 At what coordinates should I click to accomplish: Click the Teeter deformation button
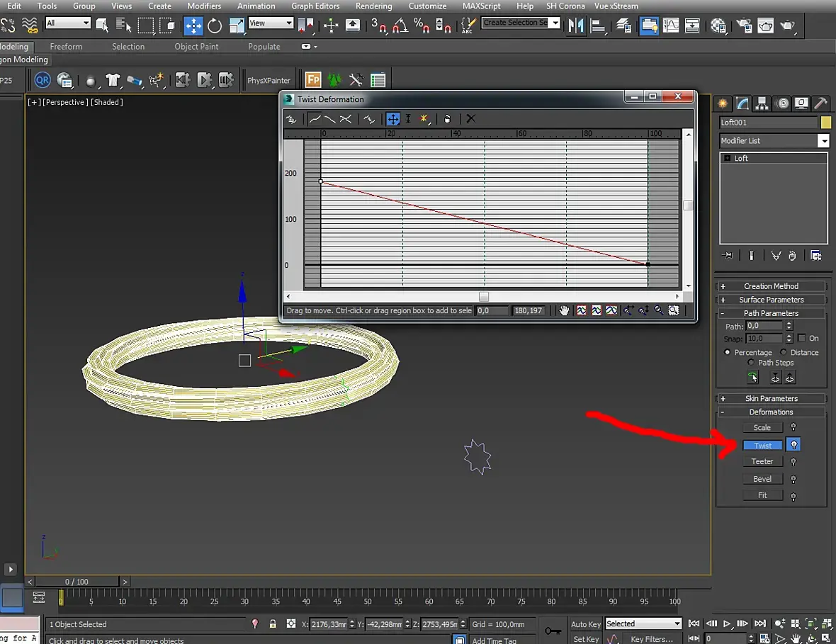pos(762,461)
